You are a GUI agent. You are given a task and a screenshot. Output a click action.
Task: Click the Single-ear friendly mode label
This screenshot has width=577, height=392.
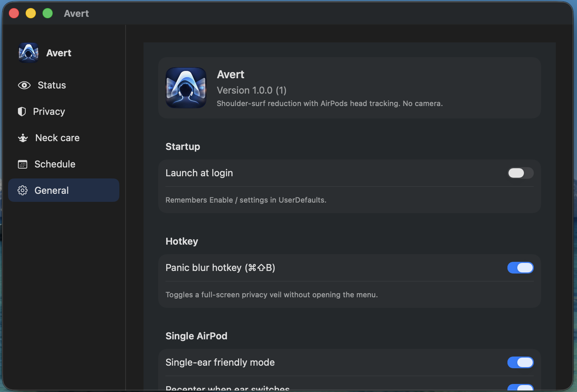tap(220, 362)
